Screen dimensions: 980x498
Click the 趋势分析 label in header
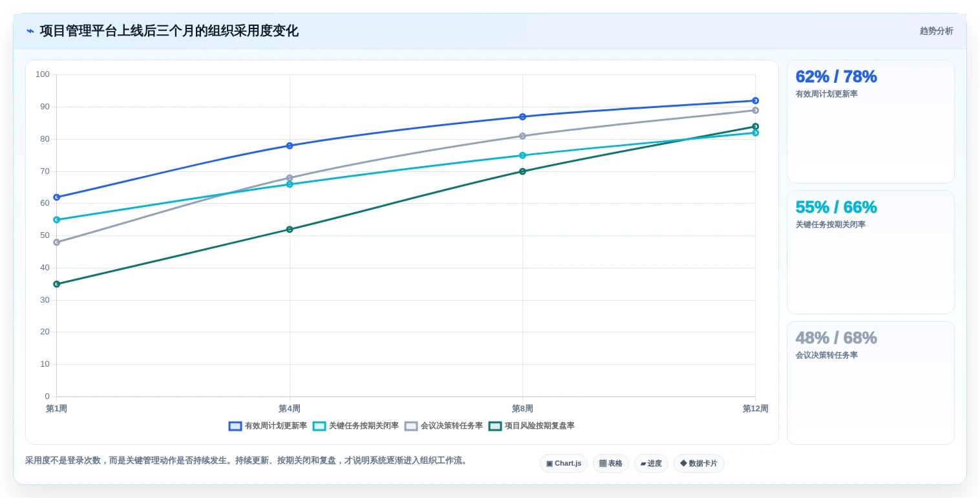pos(936,31)
